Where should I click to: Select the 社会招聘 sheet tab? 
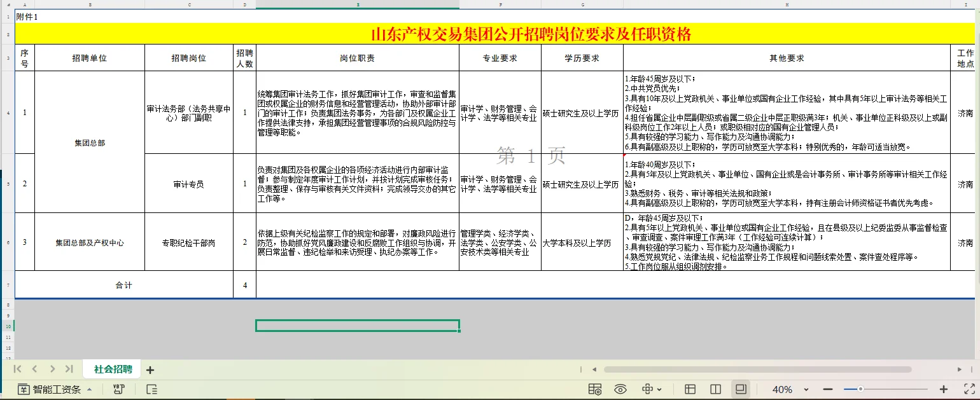[x=113, y=369]
